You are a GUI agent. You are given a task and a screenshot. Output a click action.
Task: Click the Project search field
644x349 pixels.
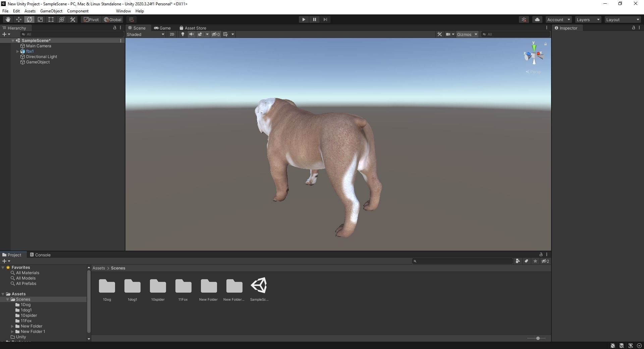coord(463,261)
